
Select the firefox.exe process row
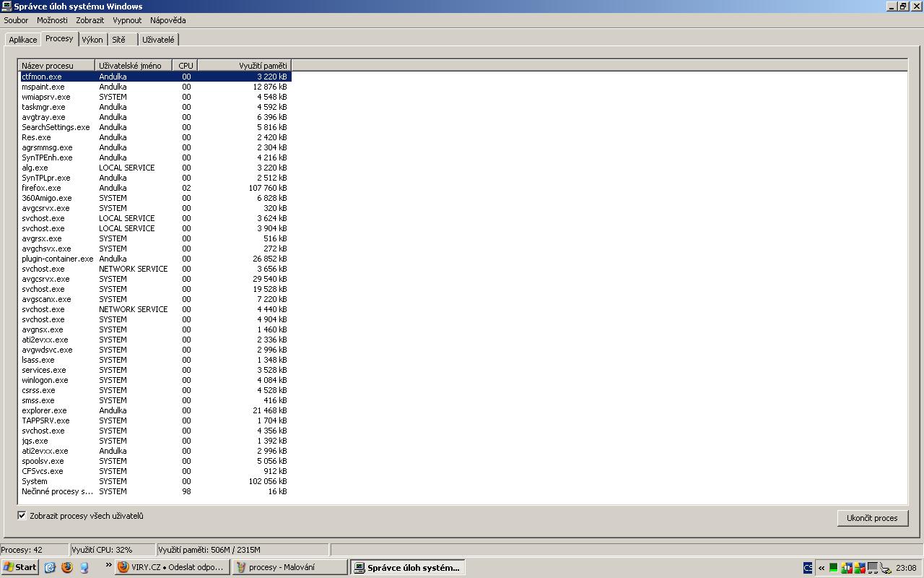tap(42, 188)
